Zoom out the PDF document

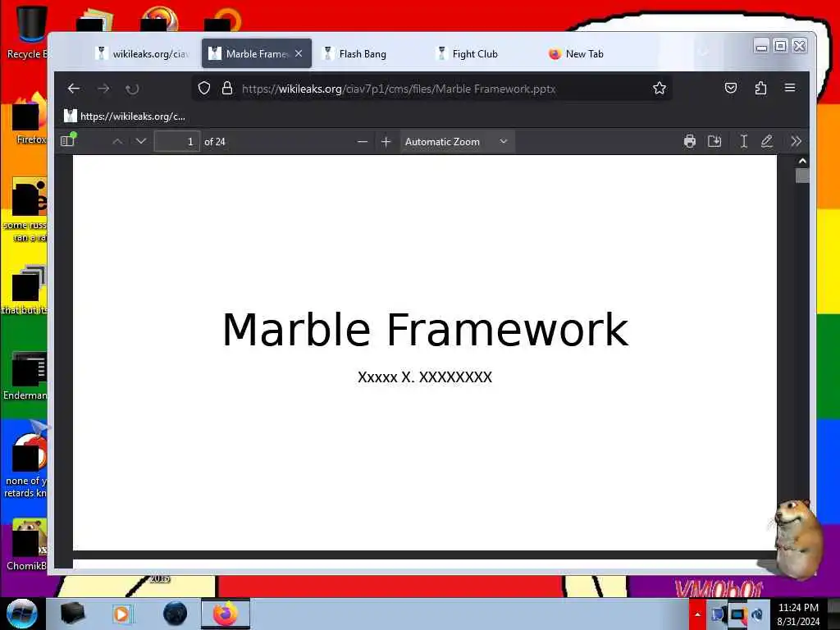click(x=363, y=142)
